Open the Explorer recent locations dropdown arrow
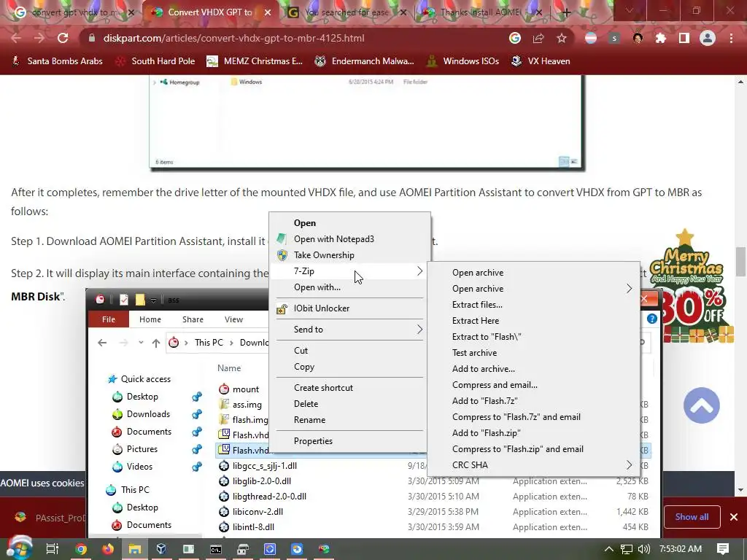747x560 pixels. (141, 343)
